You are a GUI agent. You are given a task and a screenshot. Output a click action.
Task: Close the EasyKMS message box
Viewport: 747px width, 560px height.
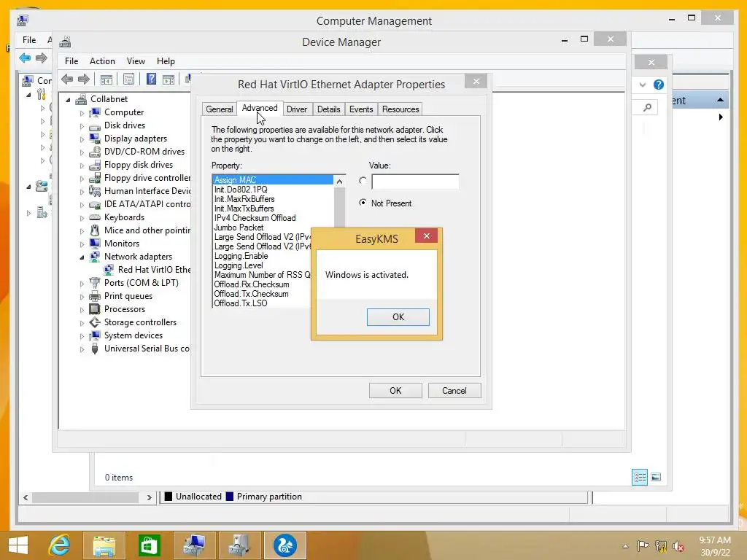coord(426,236)
